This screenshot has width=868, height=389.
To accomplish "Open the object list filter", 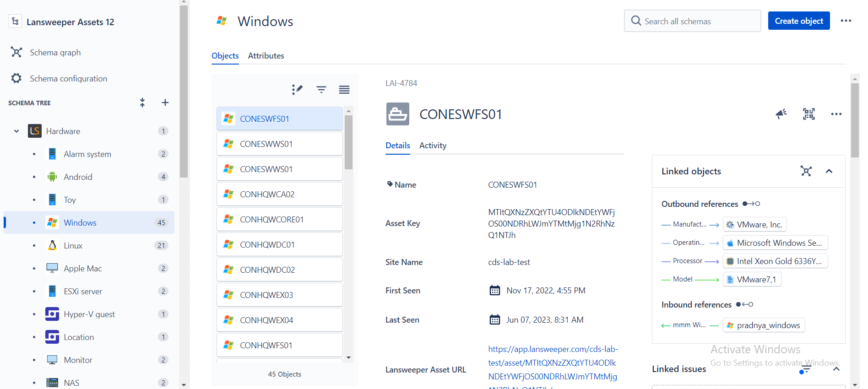I will [x=321, y=89].
